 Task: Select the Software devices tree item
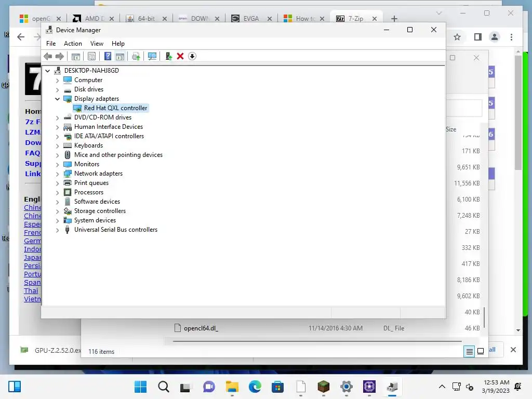[97, 202]
